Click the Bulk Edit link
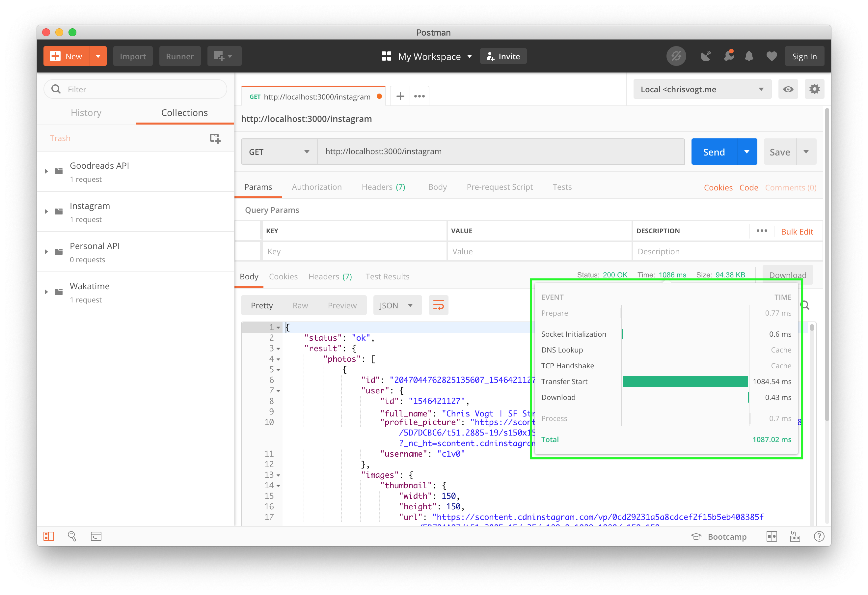The image size is (868, 595). click(797, 232)
